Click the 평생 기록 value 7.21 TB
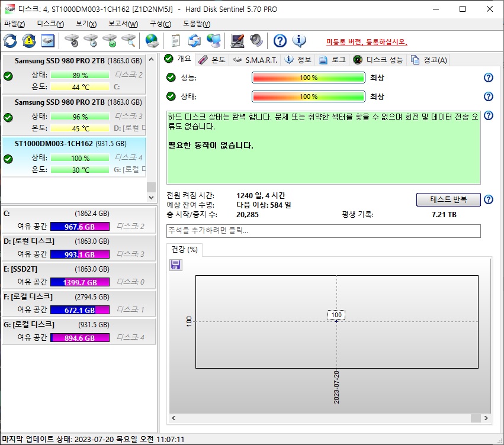The image size is (504, 445). coord(444,214)
